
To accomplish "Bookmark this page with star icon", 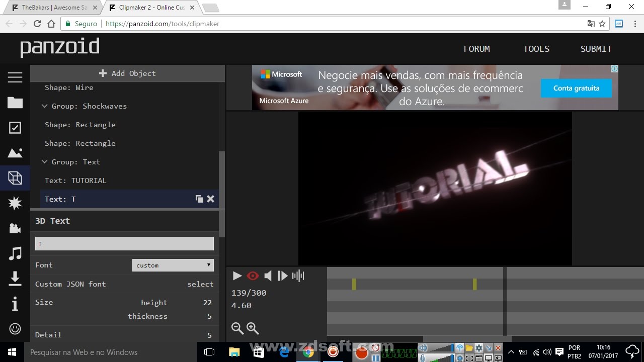I will pos(602,24).
